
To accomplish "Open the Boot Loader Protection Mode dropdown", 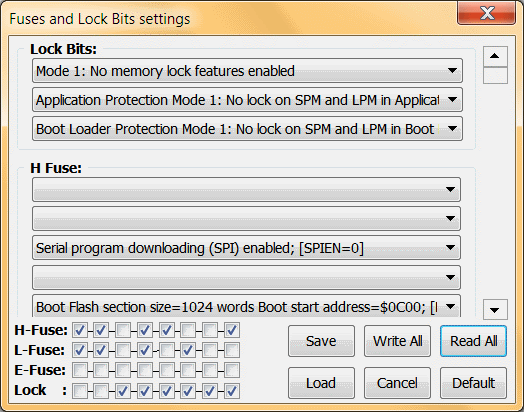I will pyautogui.click(x=247, y=129).
